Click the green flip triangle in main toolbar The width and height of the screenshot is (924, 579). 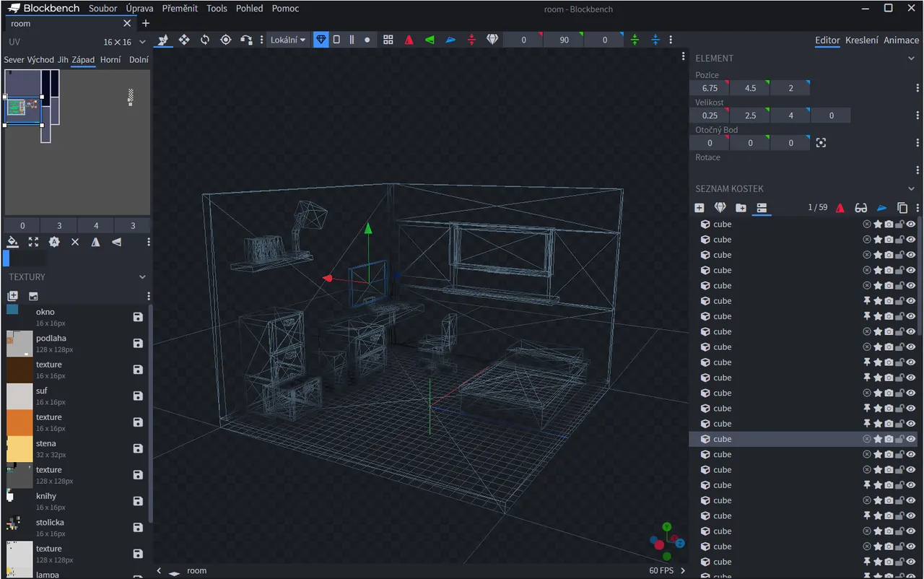tap(430, 40)
